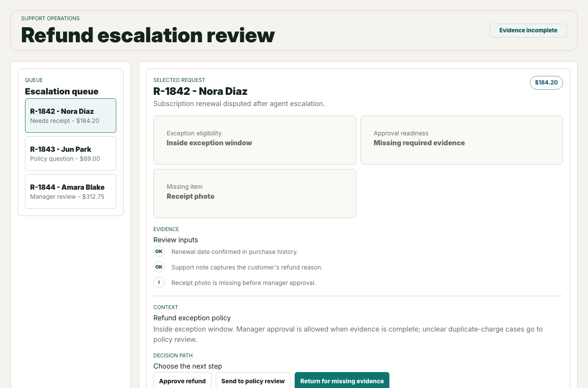Choose Send to policy review
This screenshot has width=588, height=388.
point(253,381)
